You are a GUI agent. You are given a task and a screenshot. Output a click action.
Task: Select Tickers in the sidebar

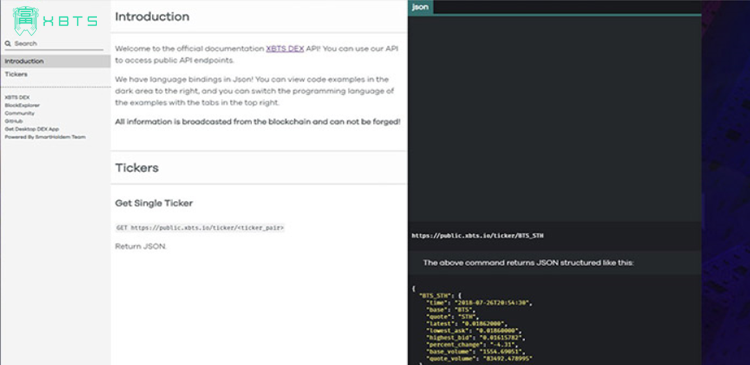55,74
